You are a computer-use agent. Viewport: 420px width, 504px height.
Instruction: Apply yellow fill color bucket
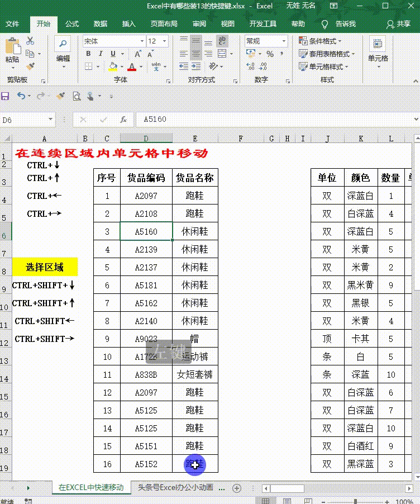113,66
